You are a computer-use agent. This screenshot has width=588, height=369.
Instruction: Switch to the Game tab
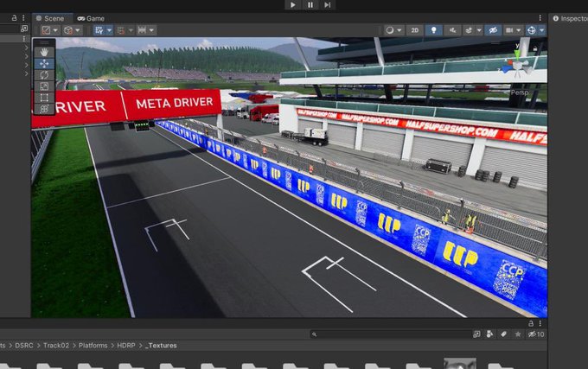click(x=91, y=18)
